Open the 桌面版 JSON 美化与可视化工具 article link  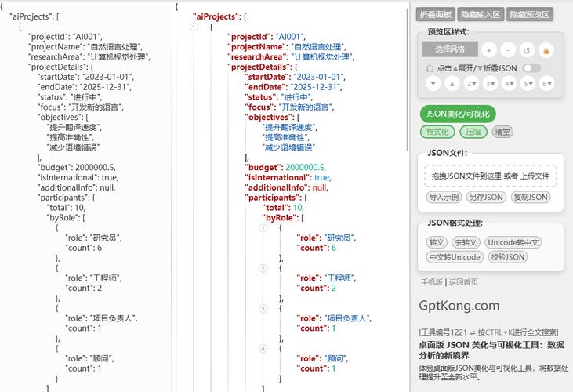coord(491,350)
